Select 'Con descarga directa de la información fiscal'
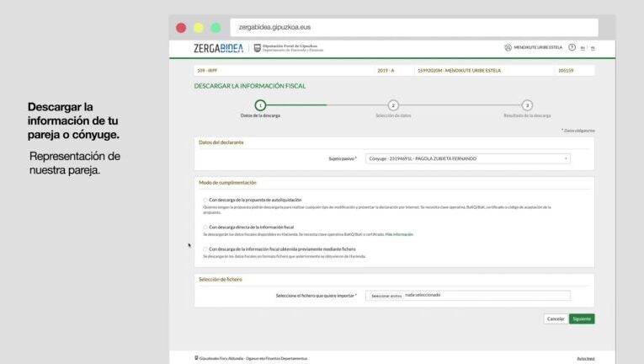The image size is (644, 364). [205, 227]
